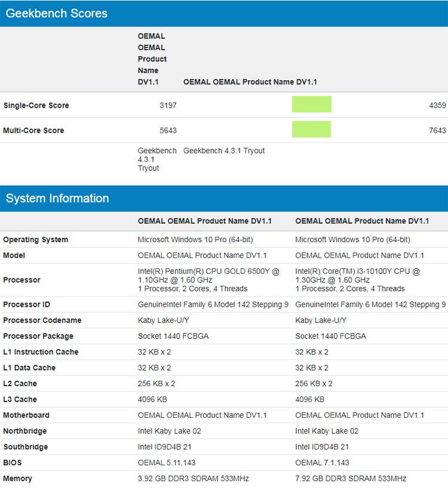Click the 7.92 GB DDR3 memory value
This screenshot has width=448, height=492.
[x=351, y=478]
